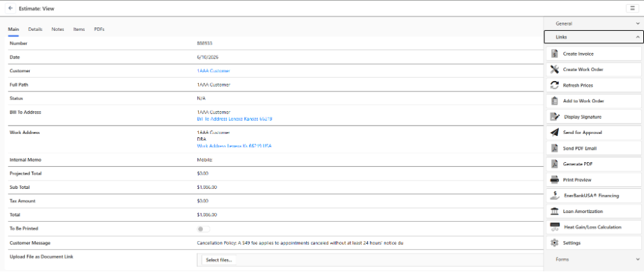
Task: Expand the General section
Action: click(594, 24)
